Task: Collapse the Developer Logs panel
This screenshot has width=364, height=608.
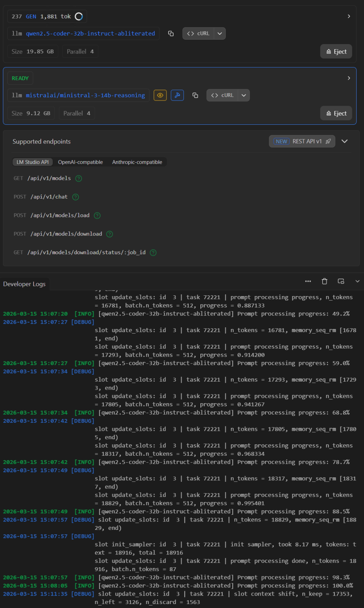Action: click(357, 281)
